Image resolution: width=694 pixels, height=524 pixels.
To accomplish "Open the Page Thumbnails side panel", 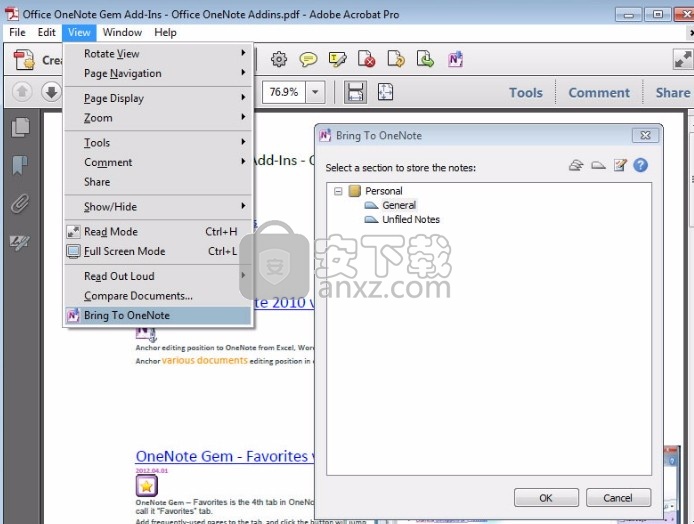I will coord(20,127).
